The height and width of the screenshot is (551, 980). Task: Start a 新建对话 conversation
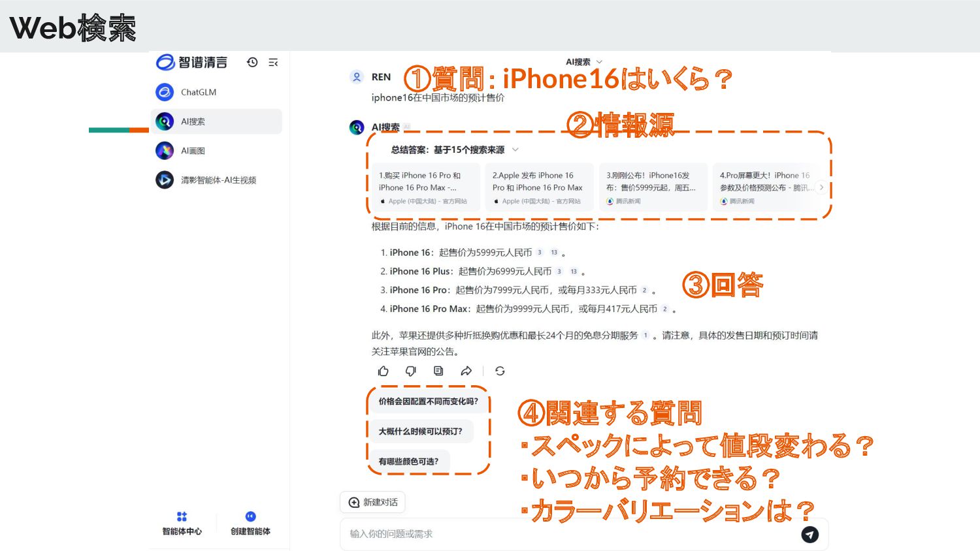373,502
